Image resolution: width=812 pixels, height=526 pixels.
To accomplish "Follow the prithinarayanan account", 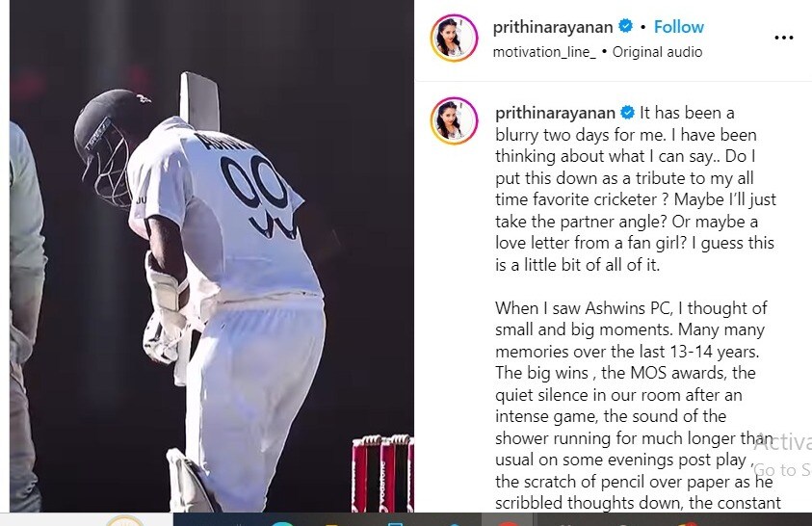I will click(678, 26).
